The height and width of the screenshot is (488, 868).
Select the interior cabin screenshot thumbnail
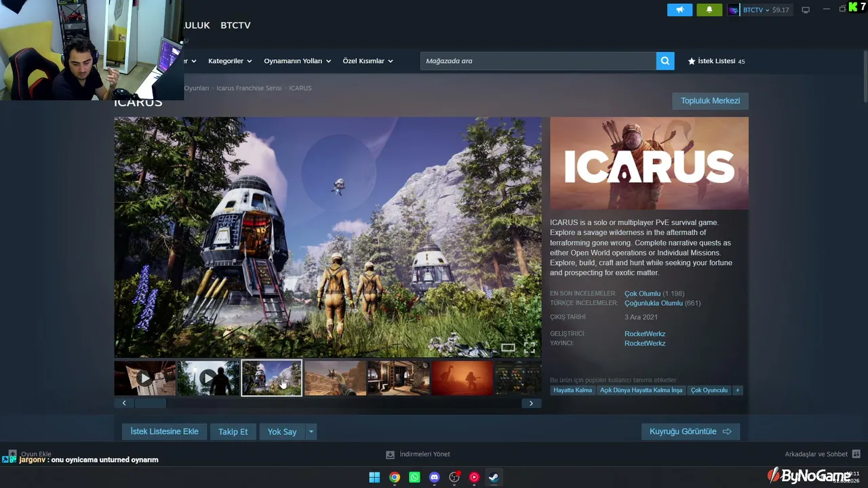(x=398, y=378)
